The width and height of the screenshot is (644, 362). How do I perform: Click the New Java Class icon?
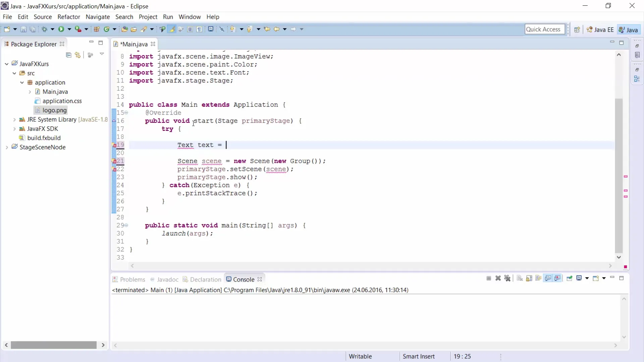click(107, 29)
